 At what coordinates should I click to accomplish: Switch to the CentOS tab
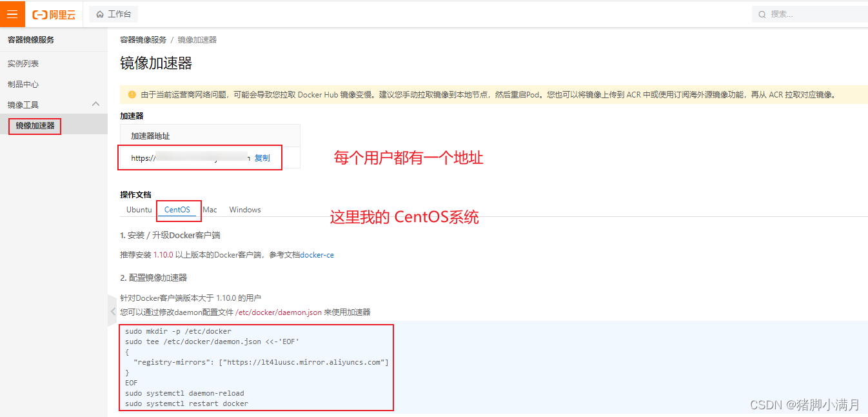[177, 210]
